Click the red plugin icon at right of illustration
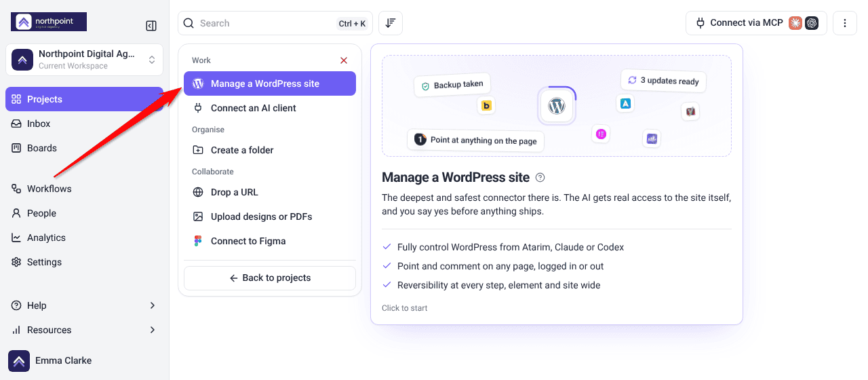This screenshot has height=380, width=868. click(x=691, y=111)
